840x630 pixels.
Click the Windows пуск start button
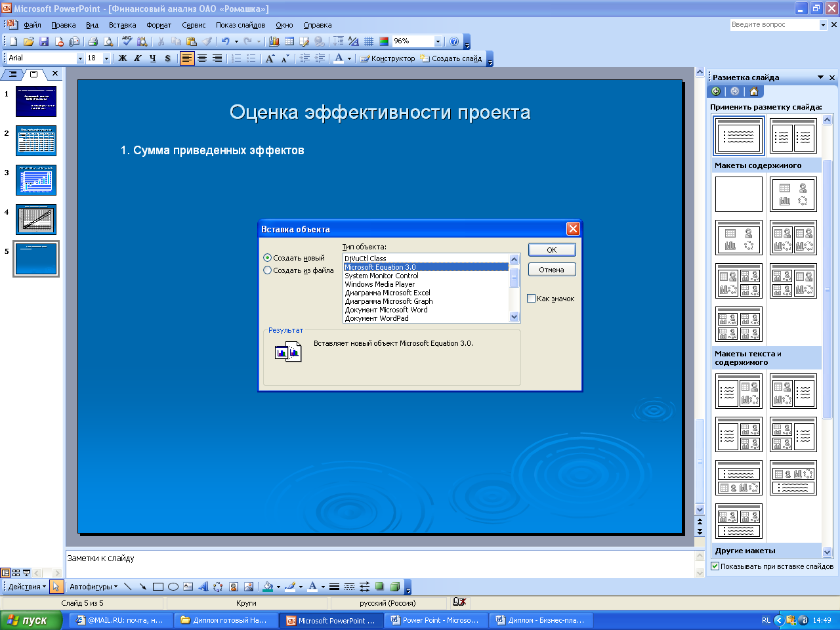(31, 620)
